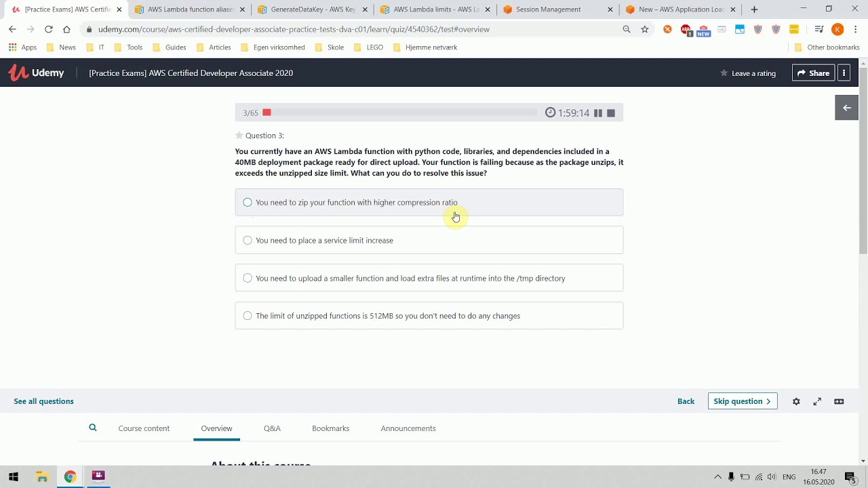Switch to Session Management tab
This screenshot has width=868, height=488.
point(558,9)
